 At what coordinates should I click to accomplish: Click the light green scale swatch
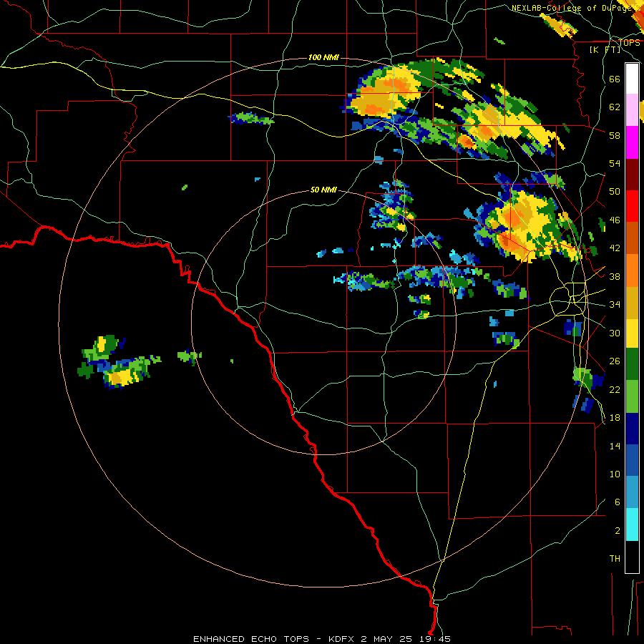click(632, 396)
